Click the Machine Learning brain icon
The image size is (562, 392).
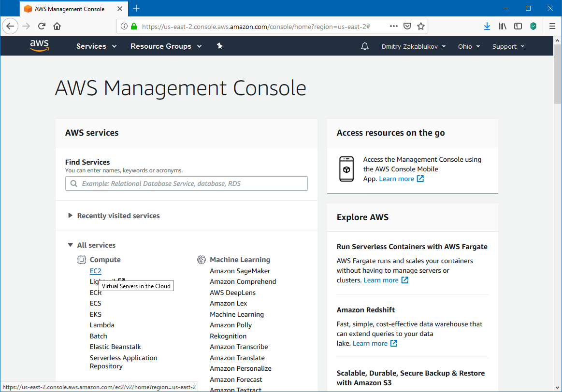202,260
